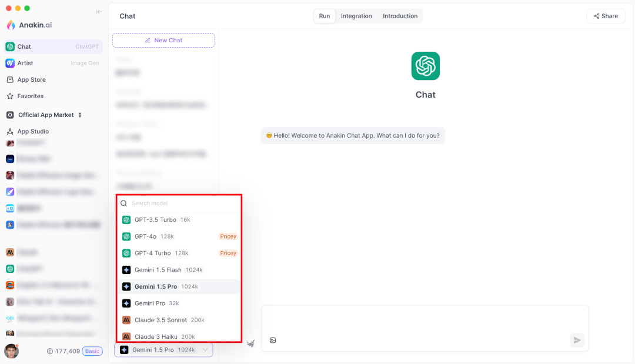Click the image upload icon
This screenshot has height=364, width=635.
click(273, 340)
